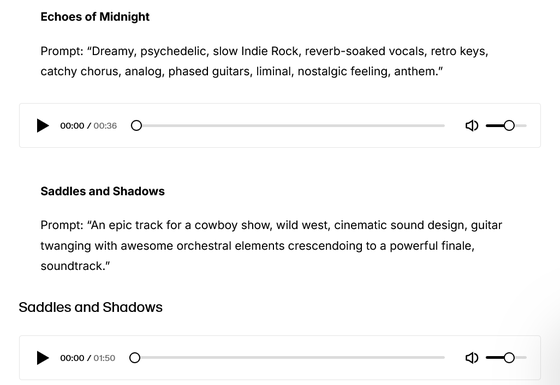Click the 00:00 elapsed time in the Echoes of Midnight player
Screen dimensions: 560x385
click(72, 126)
